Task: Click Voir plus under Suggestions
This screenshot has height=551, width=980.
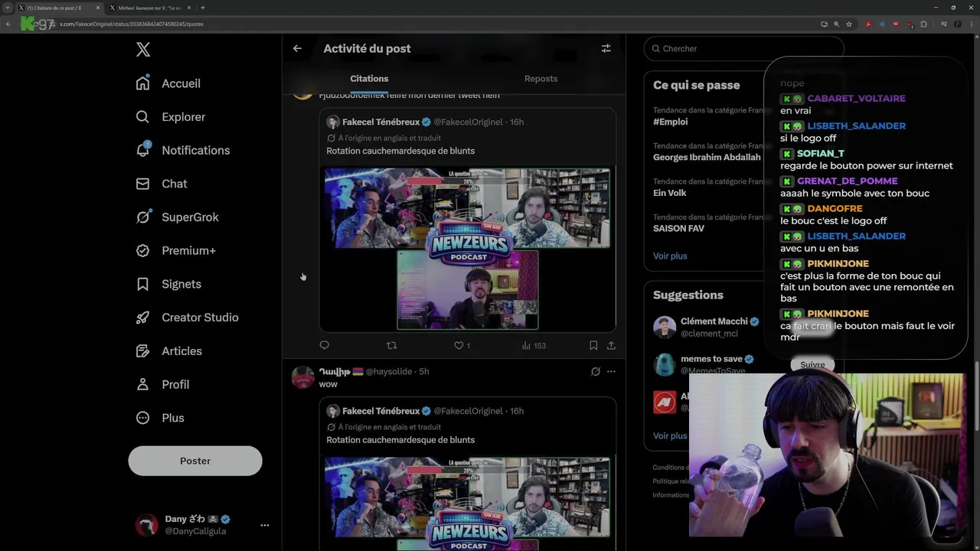Action: tap(670, 435)
